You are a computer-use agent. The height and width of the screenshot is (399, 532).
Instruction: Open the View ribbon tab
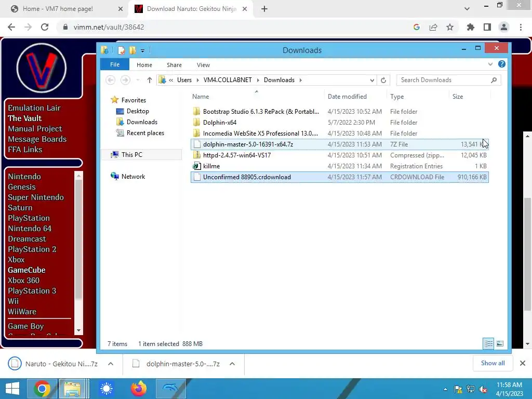pyautogui.click(x=203, y=65)
